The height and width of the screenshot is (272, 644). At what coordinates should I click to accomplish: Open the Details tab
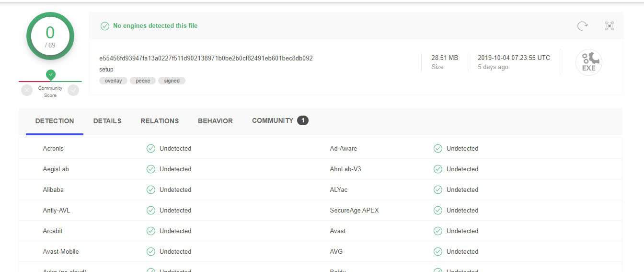click(107, 121)
